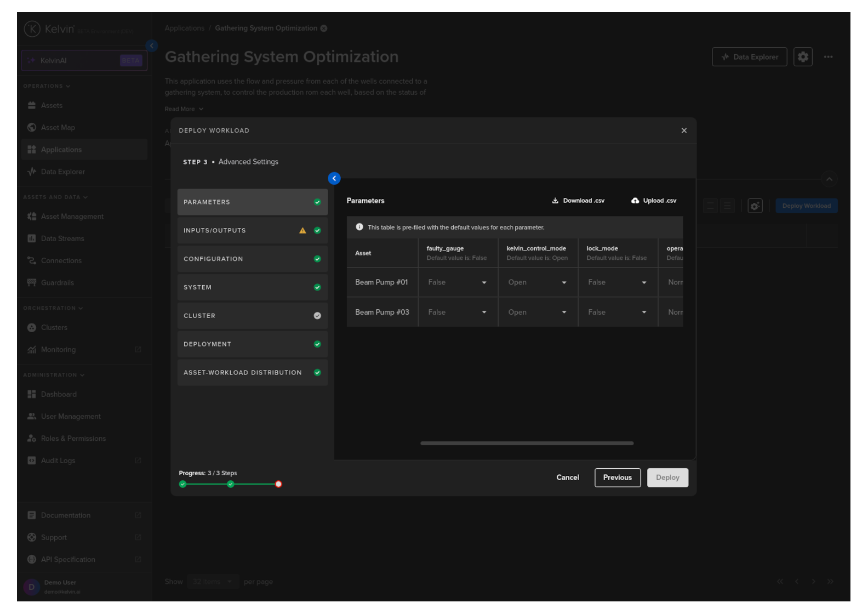
Task: Click the Kelvin logo in sidebar
Action: tap(32, 29)
